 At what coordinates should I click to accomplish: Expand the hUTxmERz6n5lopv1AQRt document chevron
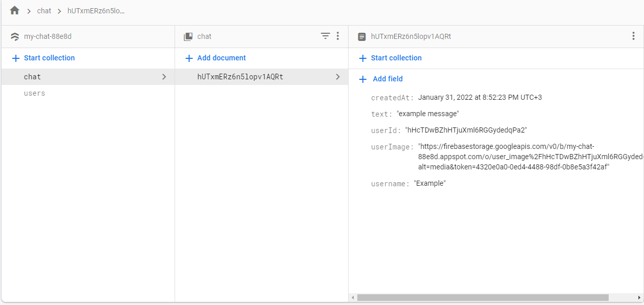337,76
